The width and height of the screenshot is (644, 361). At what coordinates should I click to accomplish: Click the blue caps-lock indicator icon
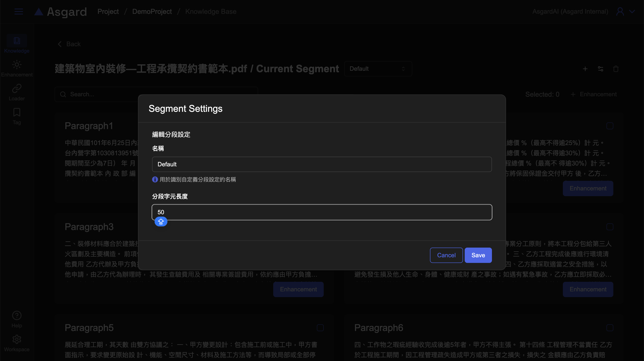[161, 221]
